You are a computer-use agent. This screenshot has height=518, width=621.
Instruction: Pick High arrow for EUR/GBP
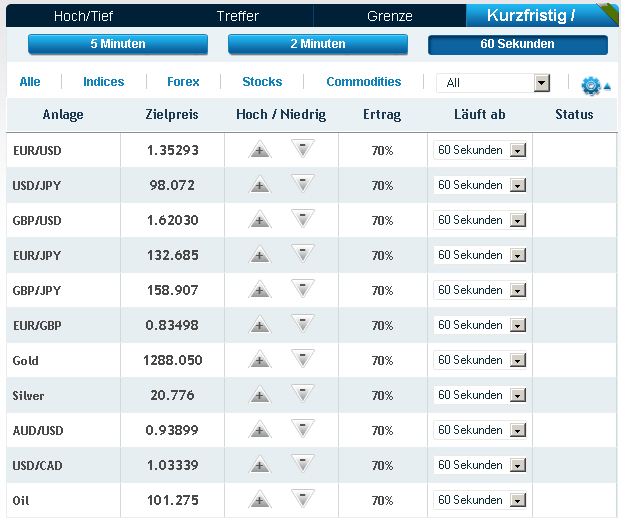pos(260,324)
